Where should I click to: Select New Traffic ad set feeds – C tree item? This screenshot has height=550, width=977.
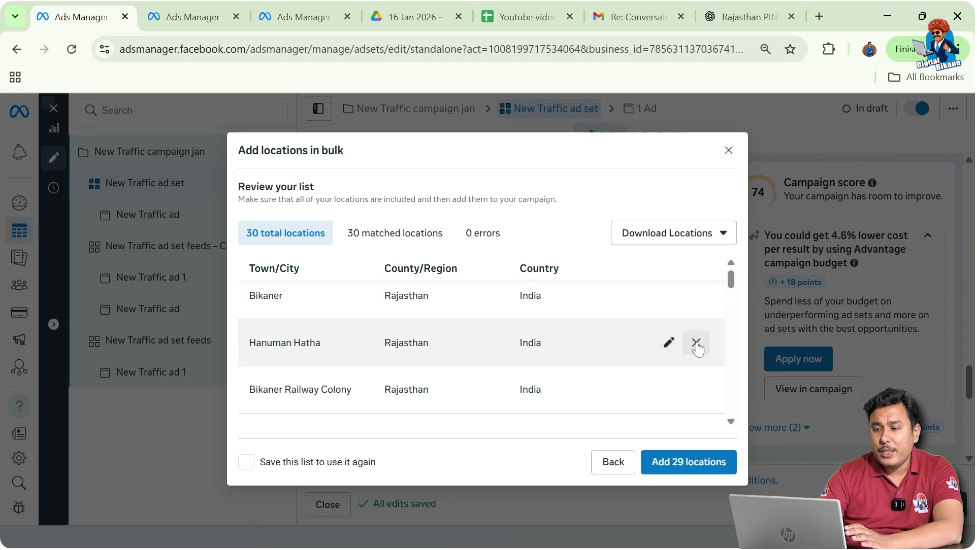click(x=158, y=246)
